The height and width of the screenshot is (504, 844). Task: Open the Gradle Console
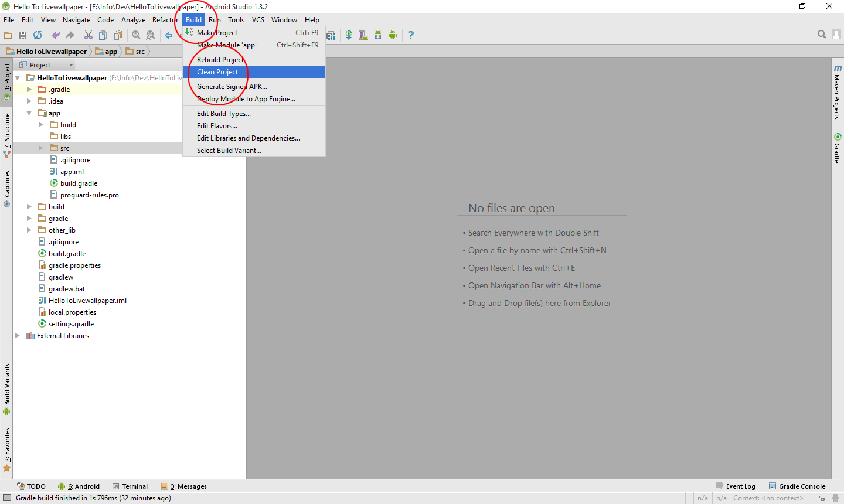797,486
